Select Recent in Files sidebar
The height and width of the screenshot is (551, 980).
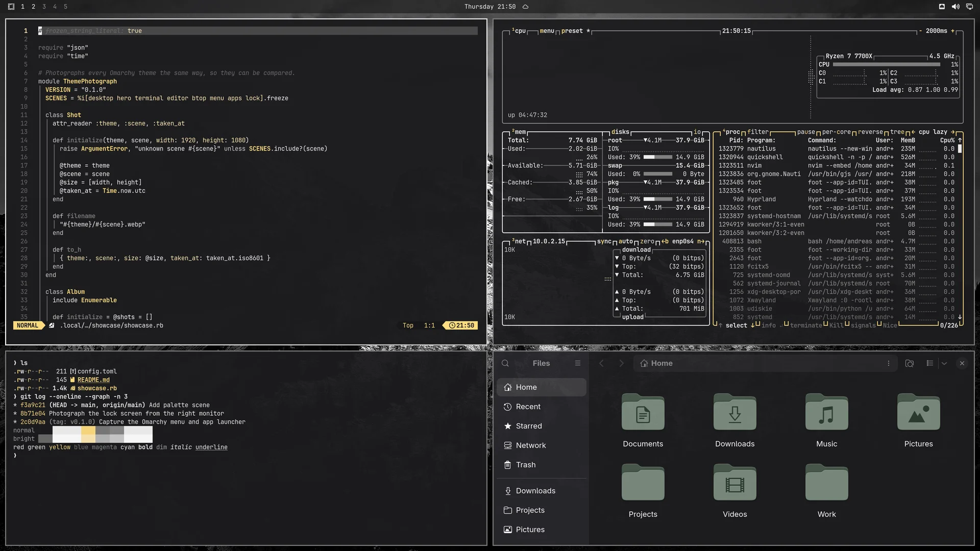542,407
